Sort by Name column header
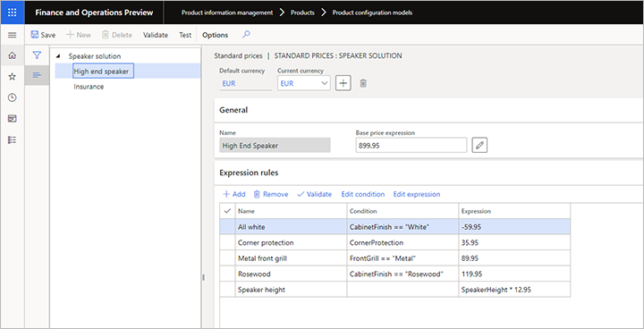This screenshot has width=644, height=329. click(291, 211)
